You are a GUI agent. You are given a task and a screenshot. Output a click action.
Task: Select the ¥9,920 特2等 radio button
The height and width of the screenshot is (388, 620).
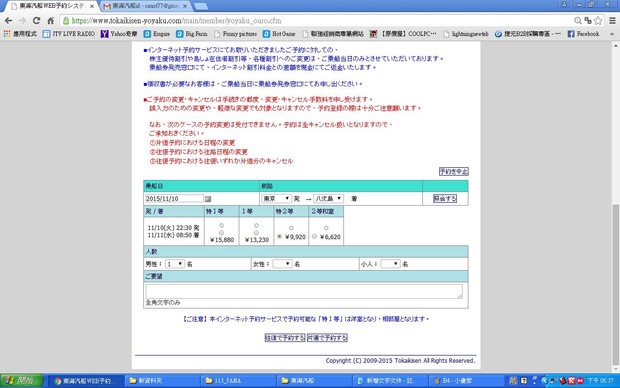(280, 237)
